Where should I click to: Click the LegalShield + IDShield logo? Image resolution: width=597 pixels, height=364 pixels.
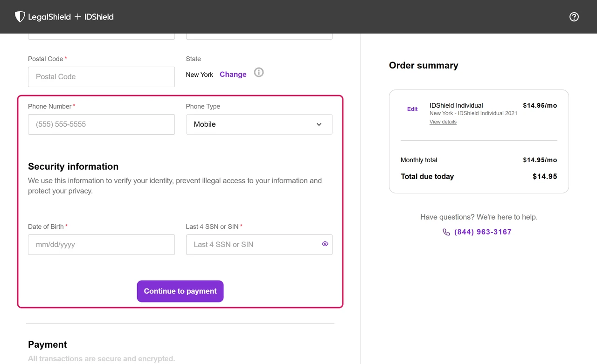[x=64, y=17]
